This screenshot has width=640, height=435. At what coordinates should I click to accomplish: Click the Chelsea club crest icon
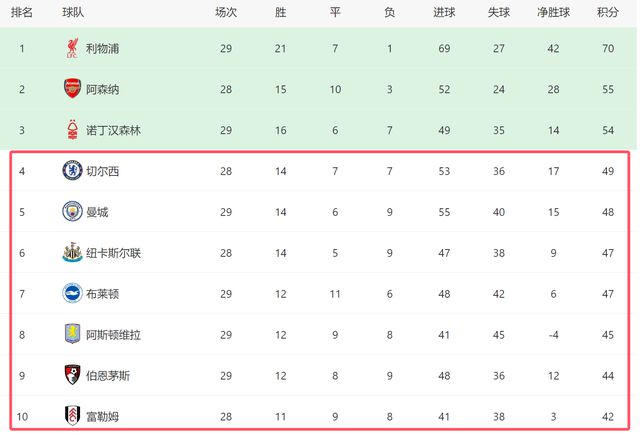pyautogui.click(x=72, y=171)
